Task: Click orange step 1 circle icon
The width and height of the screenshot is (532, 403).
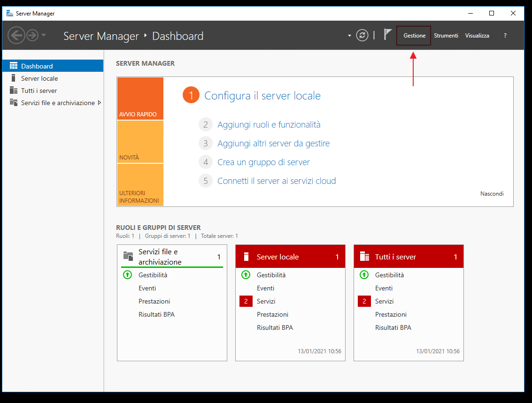Action: (191, 95)
